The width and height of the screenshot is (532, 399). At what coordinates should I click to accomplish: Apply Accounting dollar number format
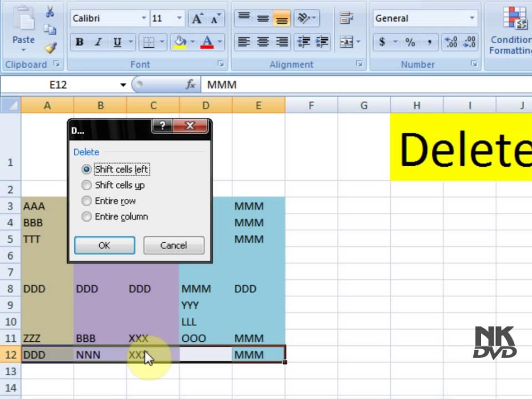tap(382, 42)
